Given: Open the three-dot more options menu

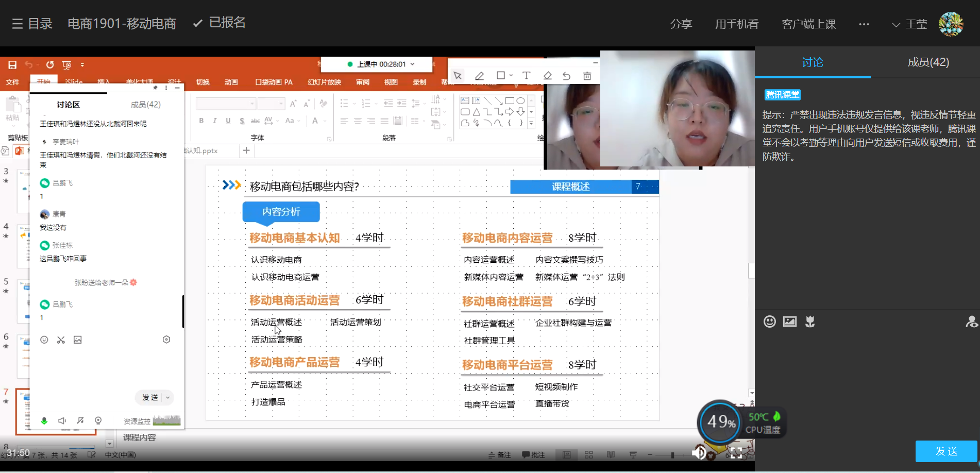Looking at the screenshot, I should tap(864, 24).
